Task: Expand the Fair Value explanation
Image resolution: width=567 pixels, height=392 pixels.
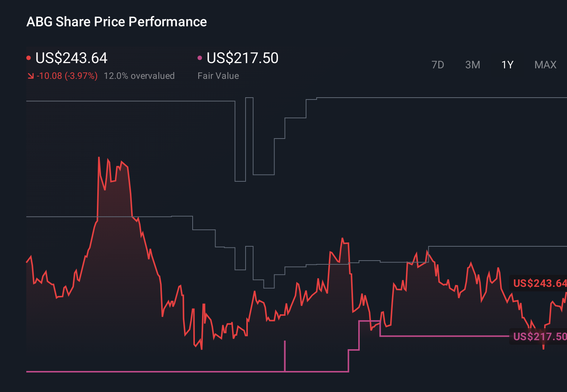Action: [218, 75]
